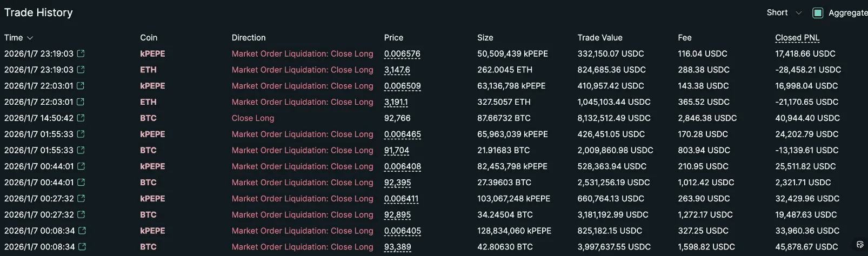
Task: Open explorer link for kPEPE trade at 00:27:32
Action: click(x=81, y=198)
